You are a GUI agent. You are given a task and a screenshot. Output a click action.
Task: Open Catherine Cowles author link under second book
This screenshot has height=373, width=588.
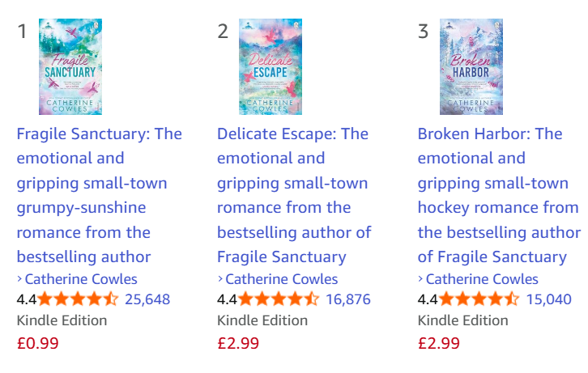281,279
